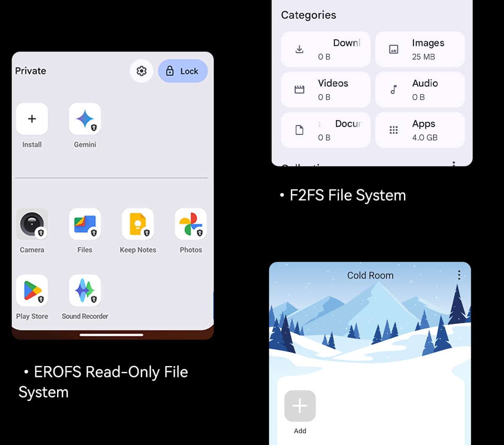Tap the Add button in Cold Room
The image size is (504, 445).
point(300,406)
